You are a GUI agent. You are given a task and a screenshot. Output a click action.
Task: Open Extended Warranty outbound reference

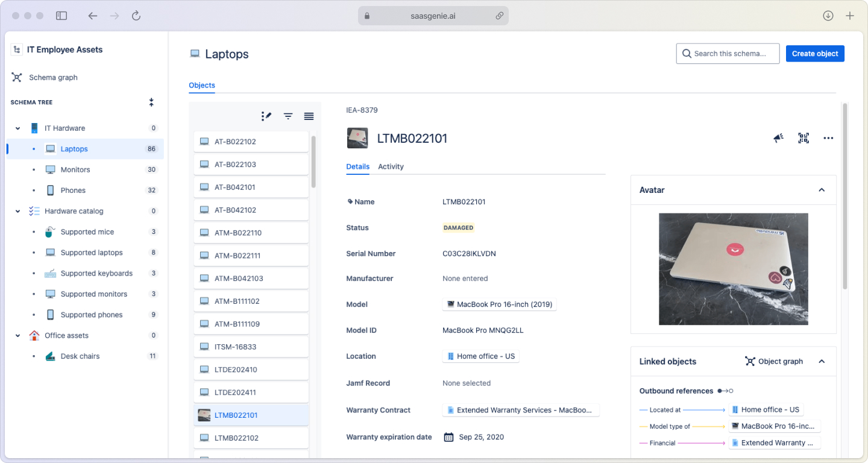[774, 443]
